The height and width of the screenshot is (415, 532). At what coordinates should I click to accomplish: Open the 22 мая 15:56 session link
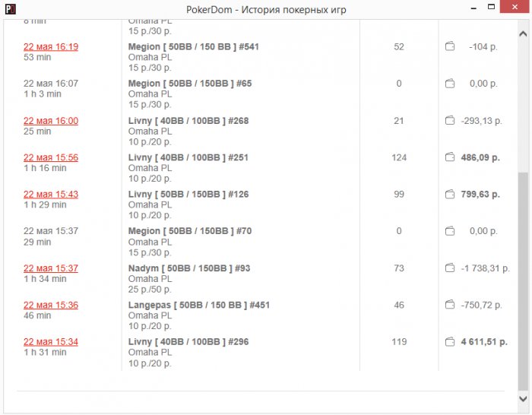(x=51, y=157)
